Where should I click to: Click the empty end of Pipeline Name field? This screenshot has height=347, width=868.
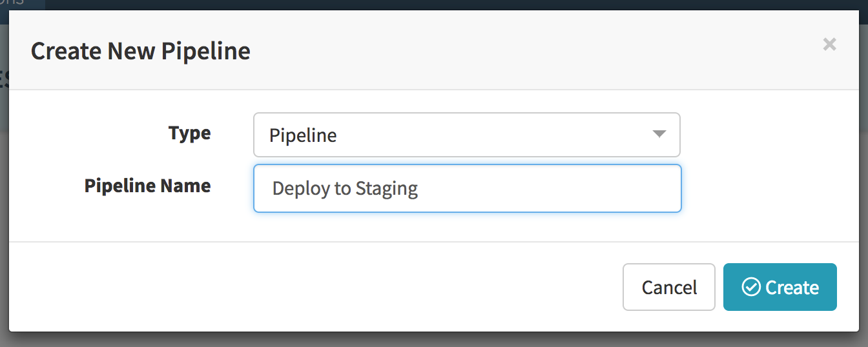pyautogui.click(x=581, y=189)
